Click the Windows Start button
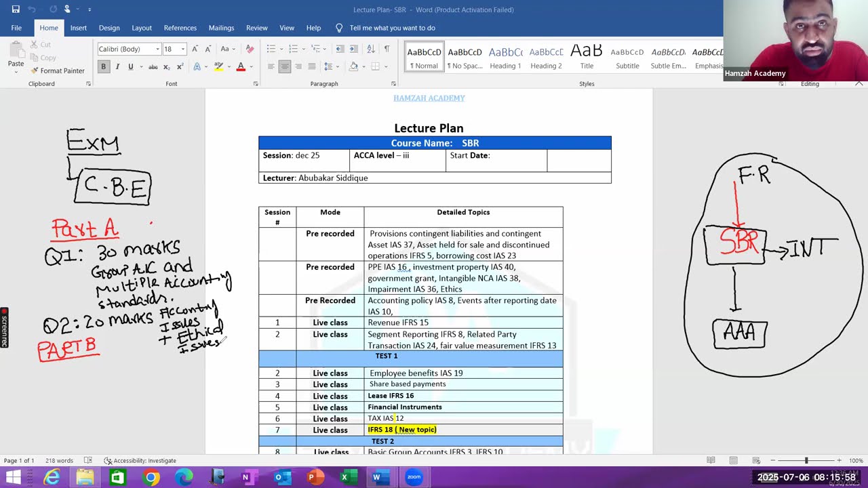Screen dimensions: 868x488 14,477
